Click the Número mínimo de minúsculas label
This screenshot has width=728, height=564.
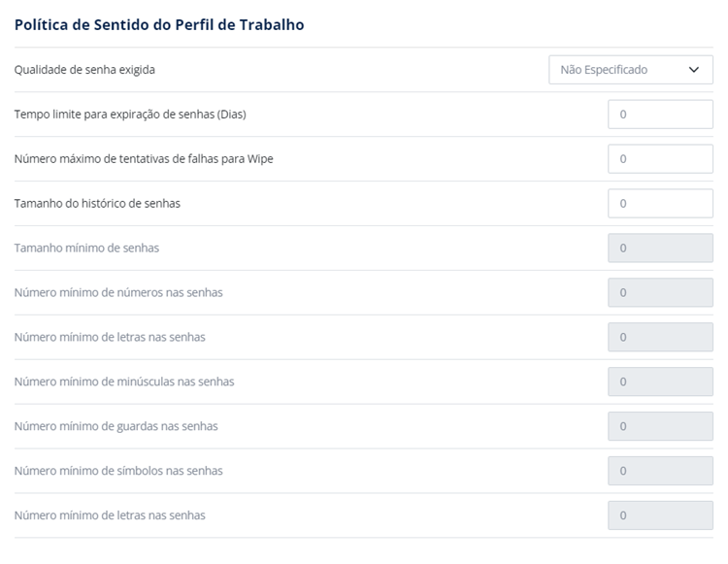click(x=124, y=382)
